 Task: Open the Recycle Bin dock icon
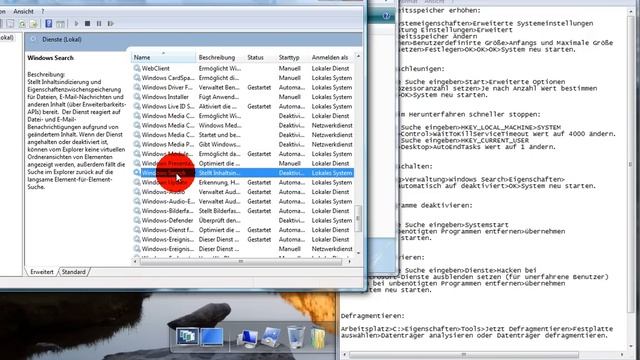point(296,337)
